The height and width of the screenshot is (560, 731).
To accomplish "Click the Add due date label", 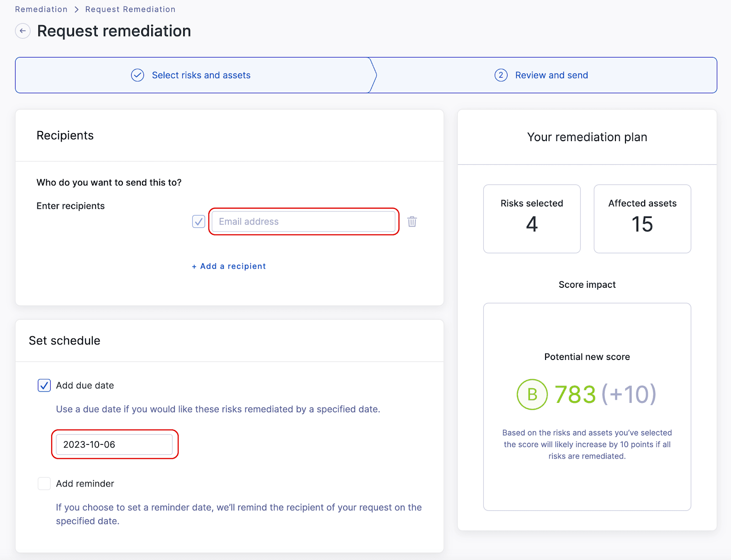I will tap(85, 386).
